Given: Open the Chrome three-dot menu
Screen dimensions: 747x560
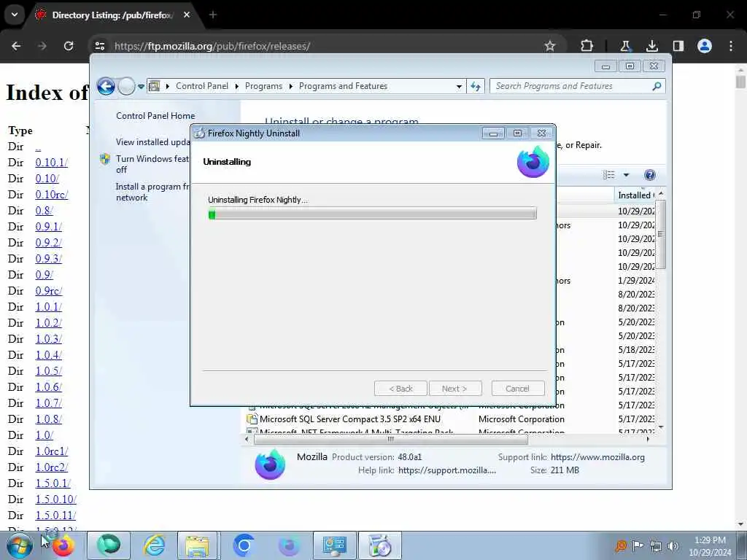Looking at the screenshot, I should click(731, 46).
